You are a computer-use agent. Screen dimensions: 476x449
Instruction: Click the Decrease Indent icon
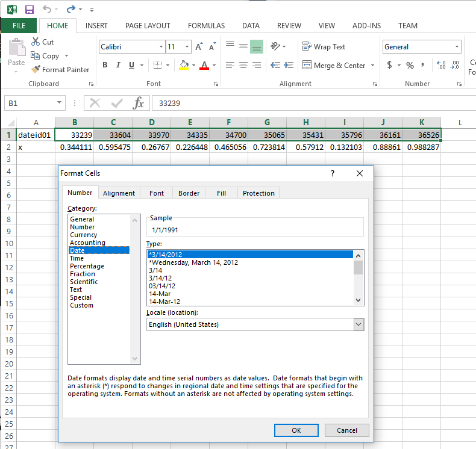pos(275,65)
